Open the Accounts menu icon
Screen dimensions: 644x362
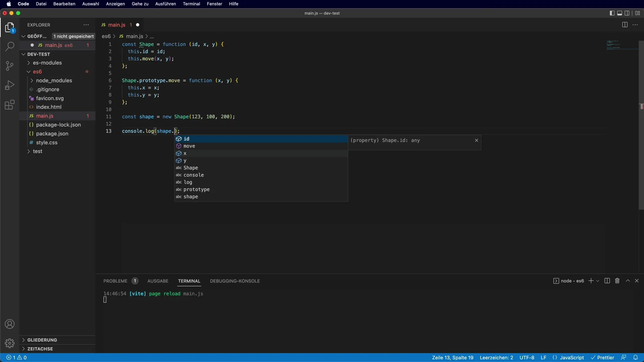click(x=10, y=324)
